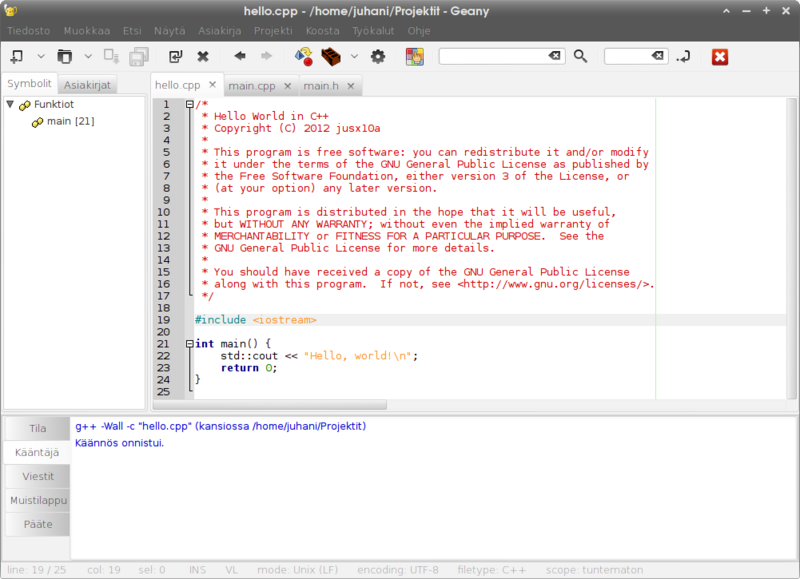800x579 pixels.
Task: Click the red Quit icon in toolbar
Action: coord(719,56)
